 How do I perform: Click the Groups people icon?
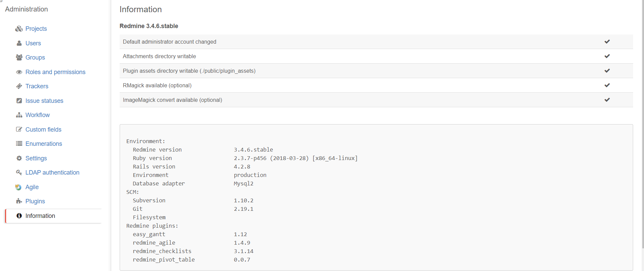(19, 58)
